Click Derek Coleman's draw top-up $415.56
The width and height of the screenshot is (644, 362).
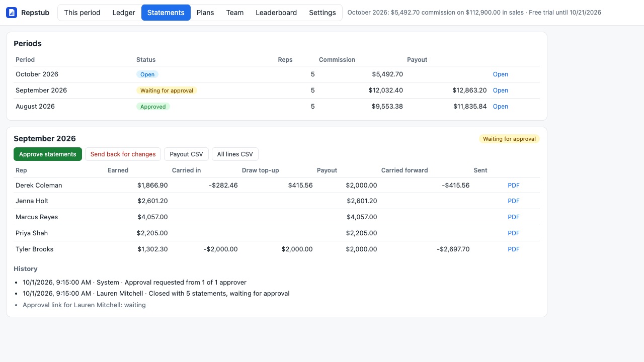[300, 186]
